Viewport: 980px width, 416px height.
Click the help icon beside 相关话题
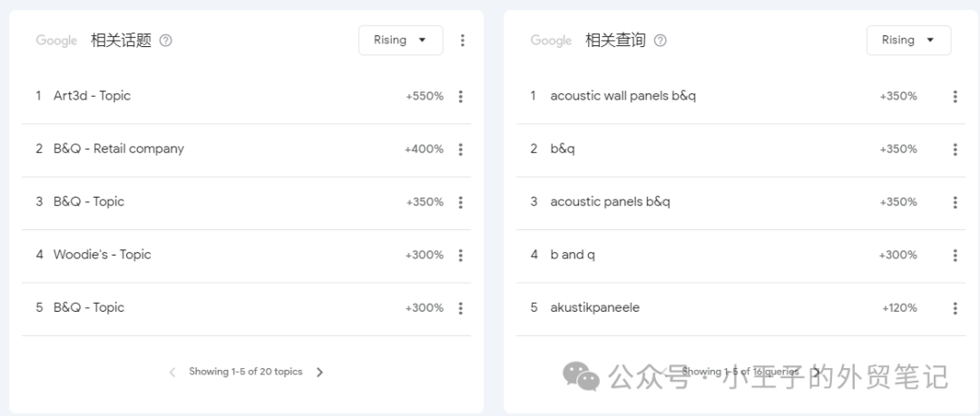coord(165,41)
